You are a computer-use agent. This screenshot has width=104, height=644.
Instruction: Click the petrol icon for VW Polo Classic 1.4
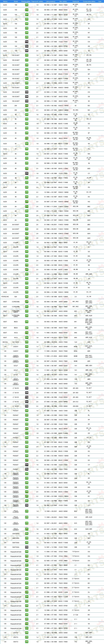tap(27, 511)
